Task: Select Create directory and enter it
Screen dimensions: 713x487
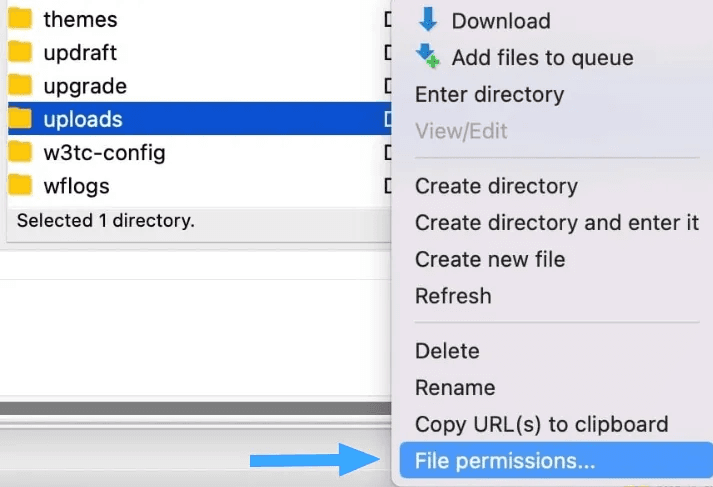Action: point(557,222)
